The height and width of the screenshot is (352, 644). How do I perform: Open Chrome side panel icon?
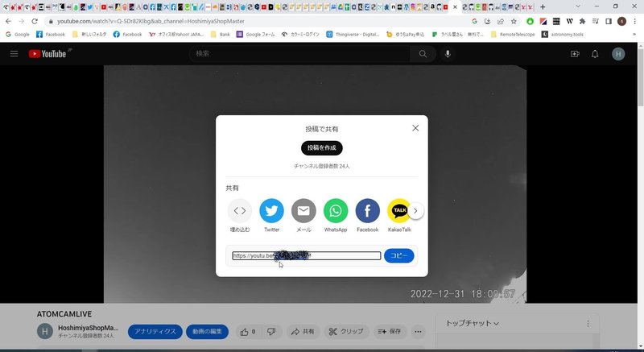(x=609, y=22)
